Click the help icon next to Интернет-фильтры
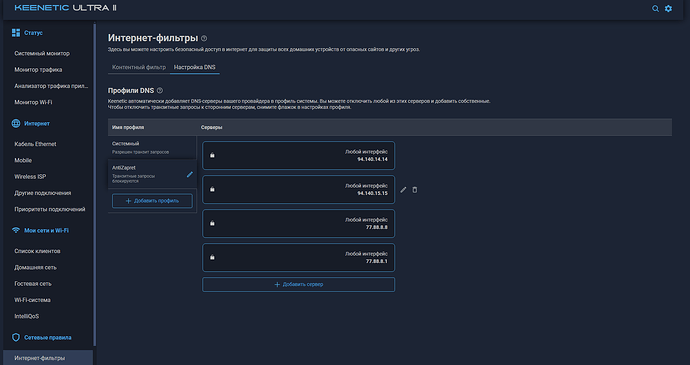The width and height of the screenshot is (690, 365). [x=204, y=38]
